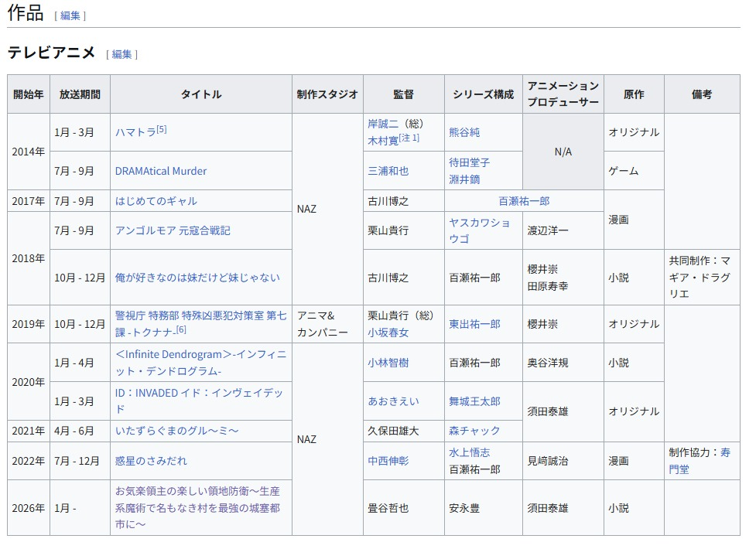Visit the 惑星のさみだれ article

pyautogui.click(x=151, y=461)
